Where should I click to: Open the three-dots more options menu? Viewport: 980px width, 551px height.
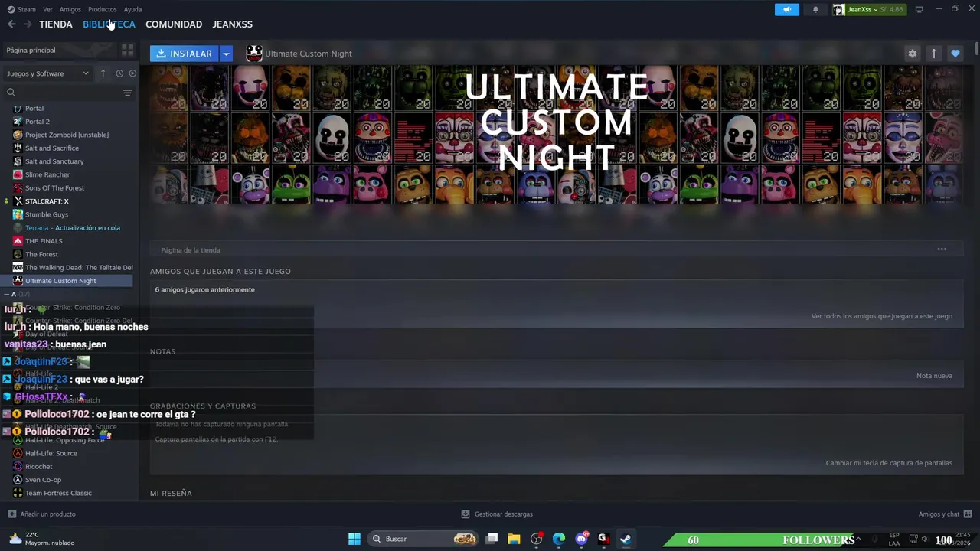tap(942, 249)
